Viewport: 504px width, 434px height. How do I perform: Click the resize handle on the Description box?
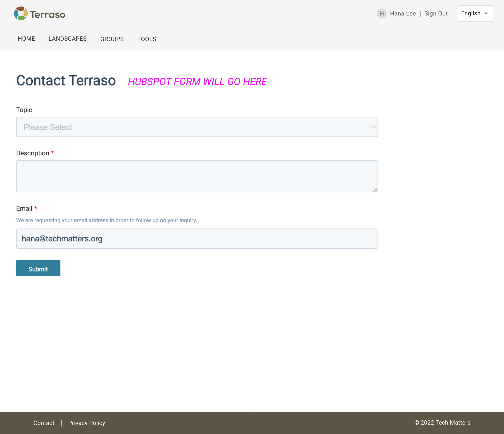click(x=375, y=189)
